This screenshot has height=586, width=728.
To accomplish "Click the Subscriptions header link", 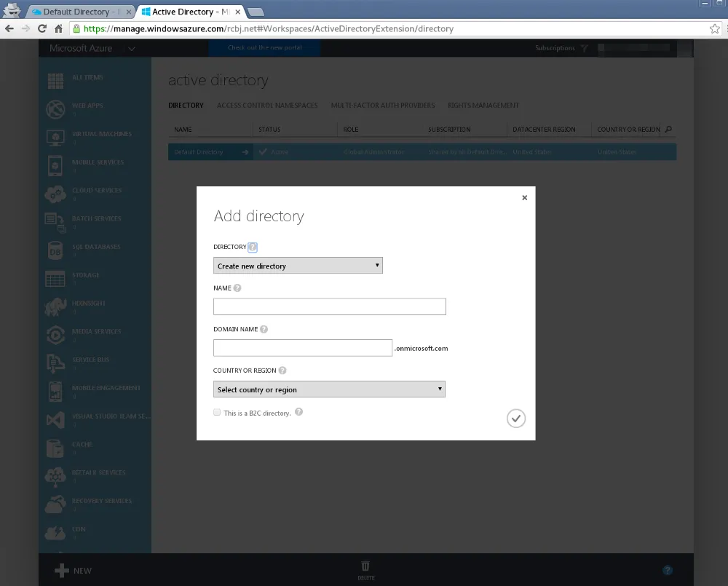I will [555, 48].
